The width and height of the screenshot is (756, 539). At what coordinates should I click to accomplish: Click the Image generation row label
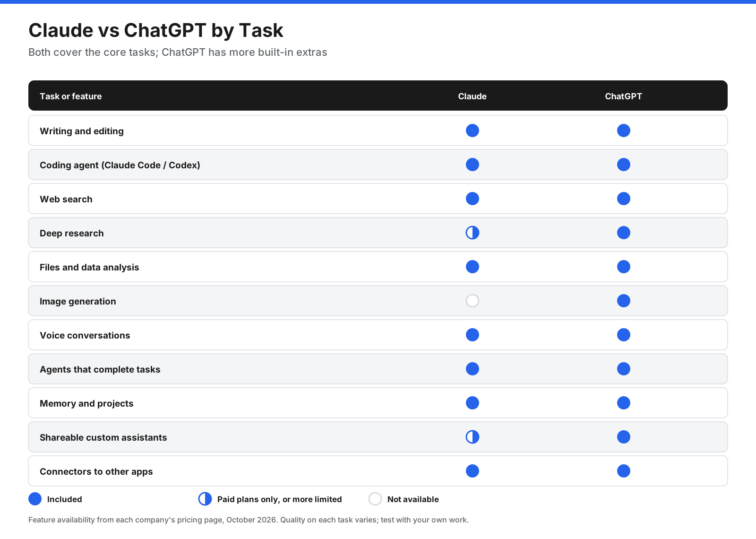tap(78, 301)
